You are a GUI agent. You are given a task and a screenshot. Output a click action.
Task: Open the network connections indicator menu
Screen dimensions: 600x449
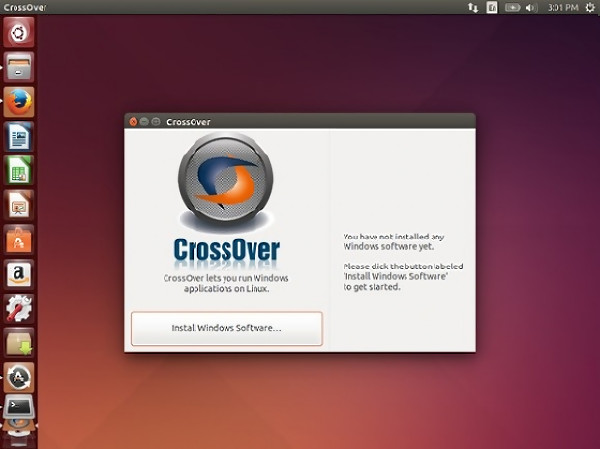click(x=473, y=8)
